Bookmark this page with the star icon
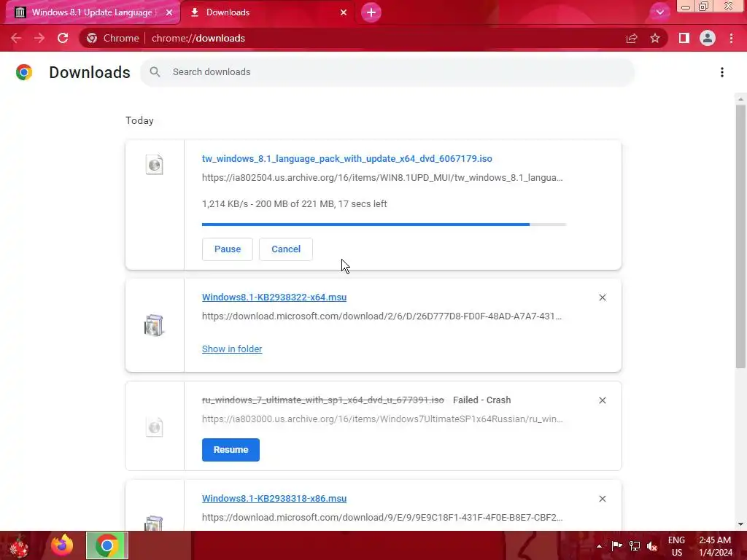747x560 pixels. [655, 38]
